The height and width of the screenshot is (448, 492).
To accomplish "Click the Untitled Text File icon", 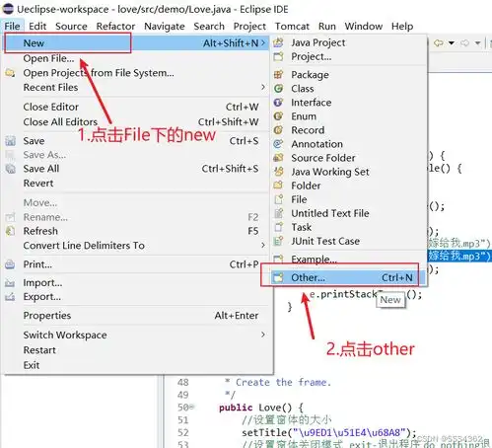I will tap(278, 213).
